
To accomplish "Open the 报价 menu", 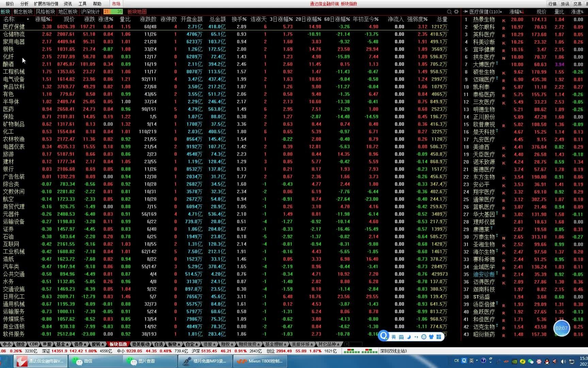I will click(x=10, y=4).
